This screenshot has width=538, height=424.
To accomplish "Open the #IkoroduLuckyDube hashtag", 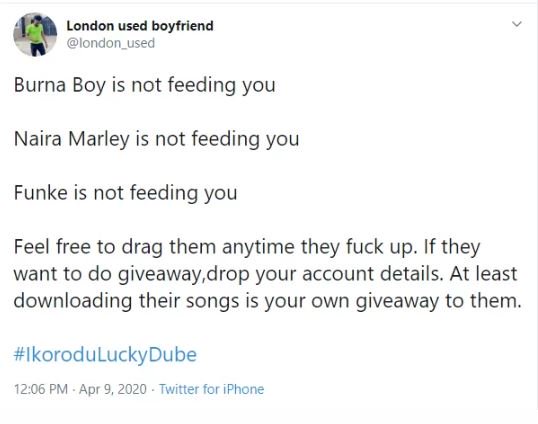I will pos(105,355).
